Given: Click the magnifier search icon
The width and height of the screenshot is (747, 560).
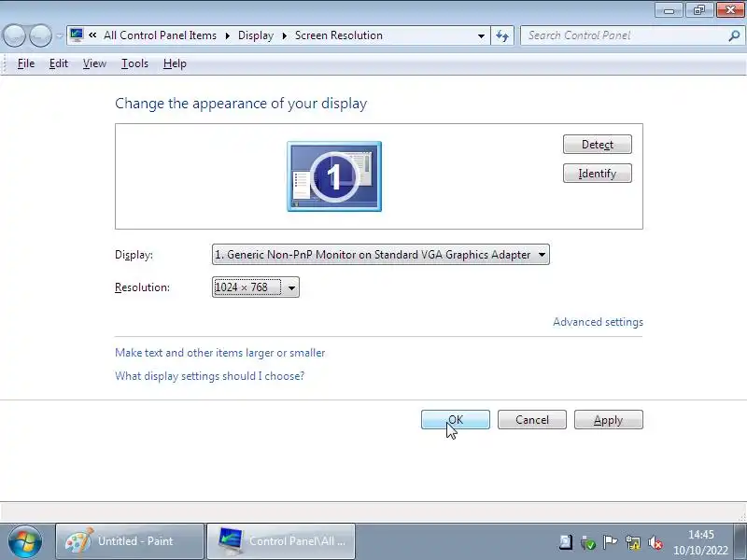Looking at the screenshot, I should tap(734, 35).
